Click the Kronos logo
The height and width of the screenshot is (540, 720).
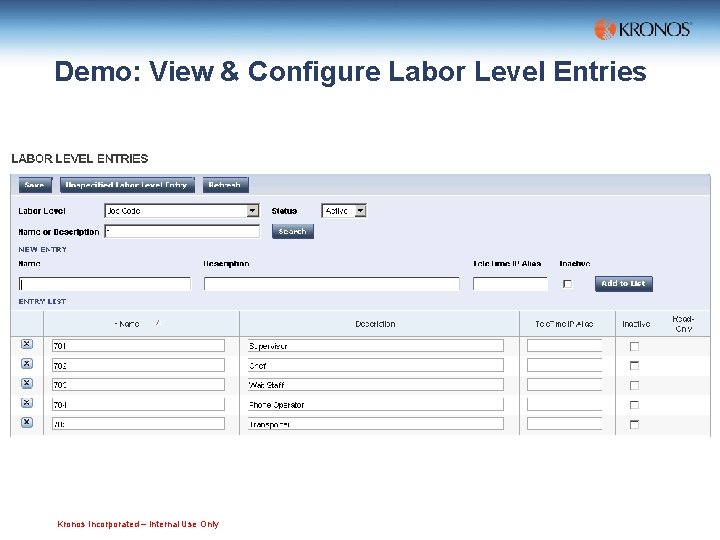[643, 29]
